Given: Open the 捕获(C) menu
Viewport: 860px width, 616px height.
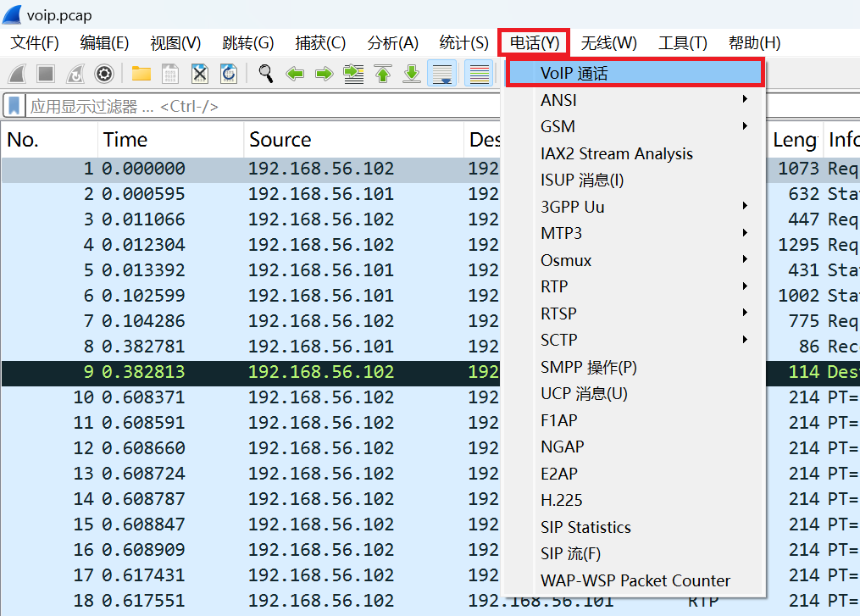Looking at the screenshot, I should click(x=320, y=42).
